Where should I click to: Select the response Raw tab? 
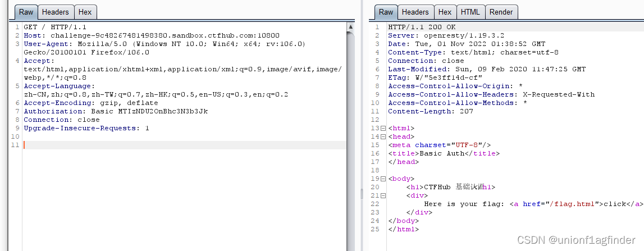386,12
